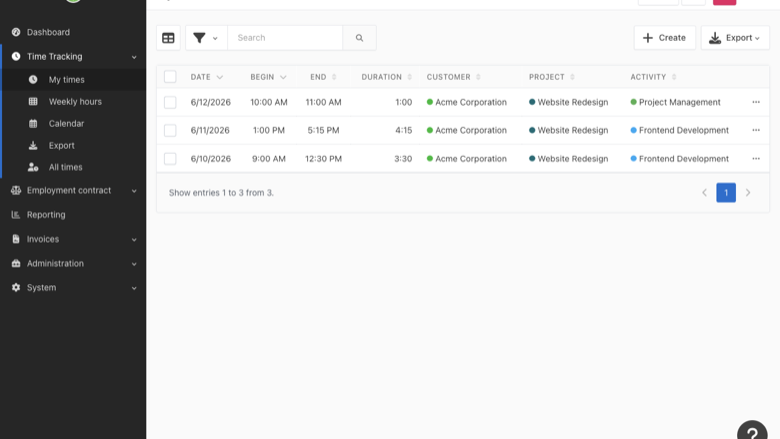Screen dimensions: 780x439
Task: Open the table column visibility icon
Action: point(168,38)
